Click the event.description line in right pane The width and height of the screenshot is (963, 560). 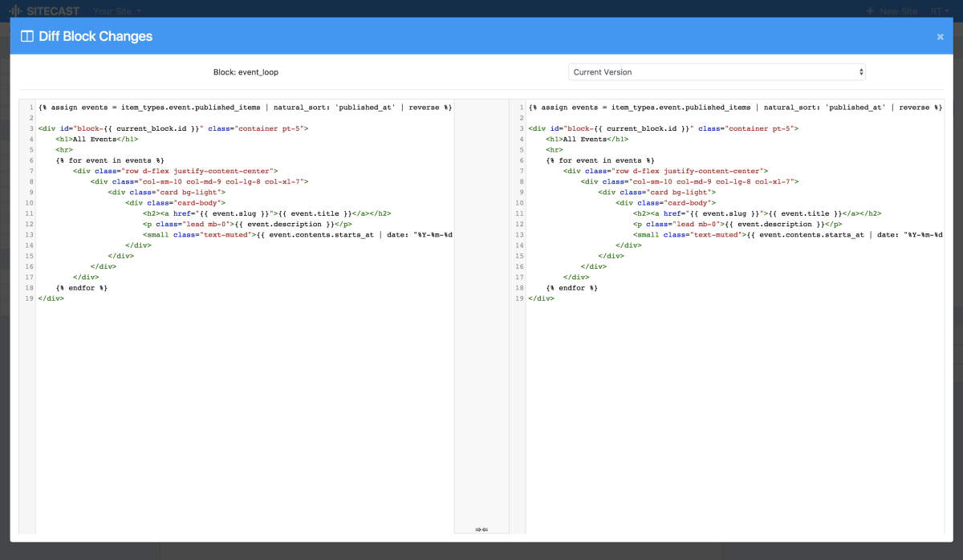point(737,224)
